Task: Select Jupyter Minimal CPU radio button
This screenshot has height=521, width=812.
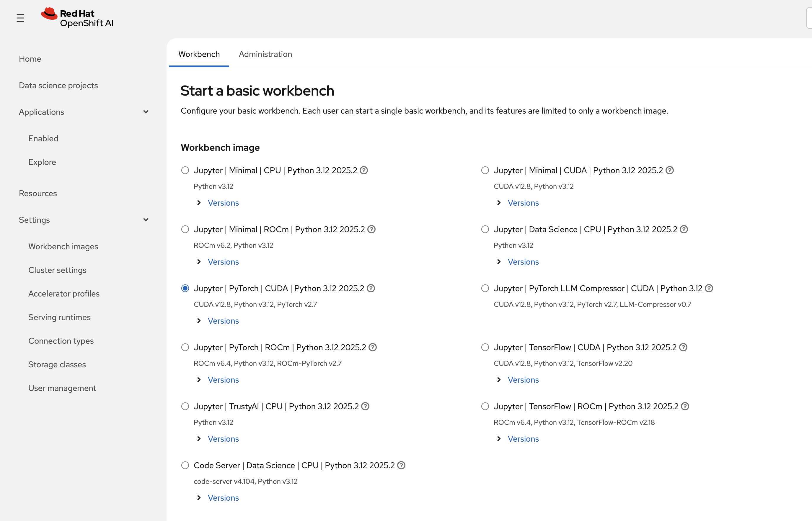Action: tap(185, 170)
